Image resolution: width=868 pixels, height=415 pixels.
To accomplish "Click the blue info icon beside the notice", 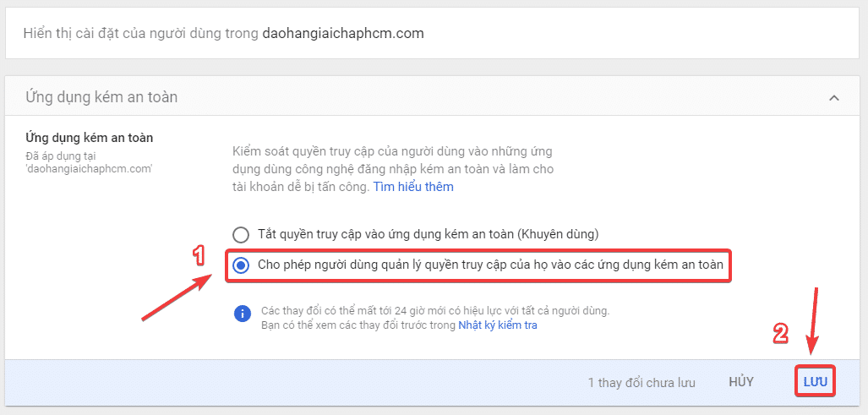I will point(242,314).
